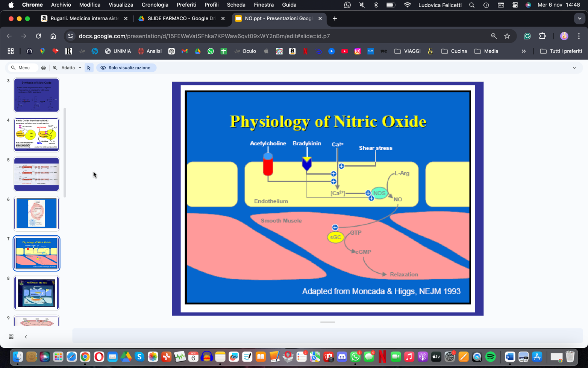588x368 pixels.
Task: Expand the toolbar collapse chevron at the right
Action: (x=574, y=68)
